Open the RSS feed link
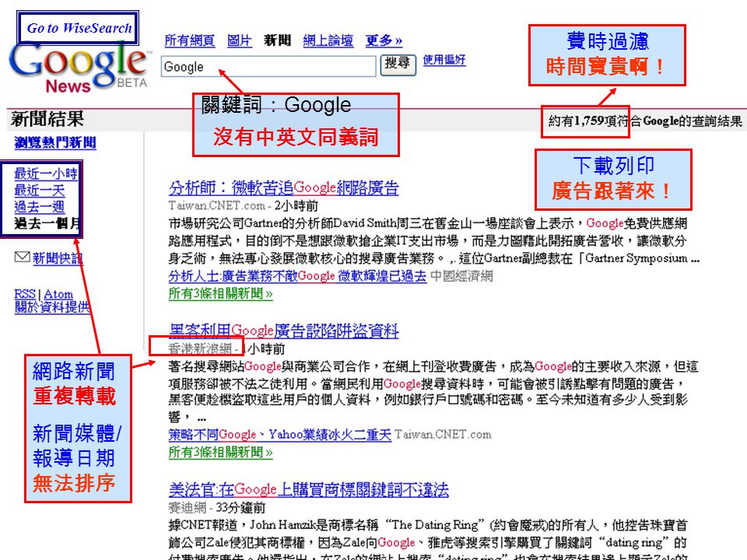 25,294
